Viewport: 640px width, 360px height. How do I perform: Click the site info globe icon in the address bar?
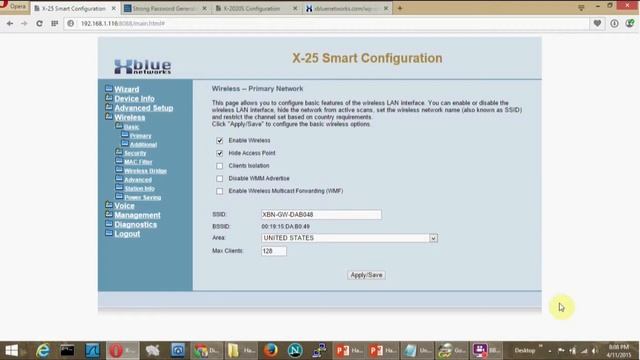click(71, 24)
